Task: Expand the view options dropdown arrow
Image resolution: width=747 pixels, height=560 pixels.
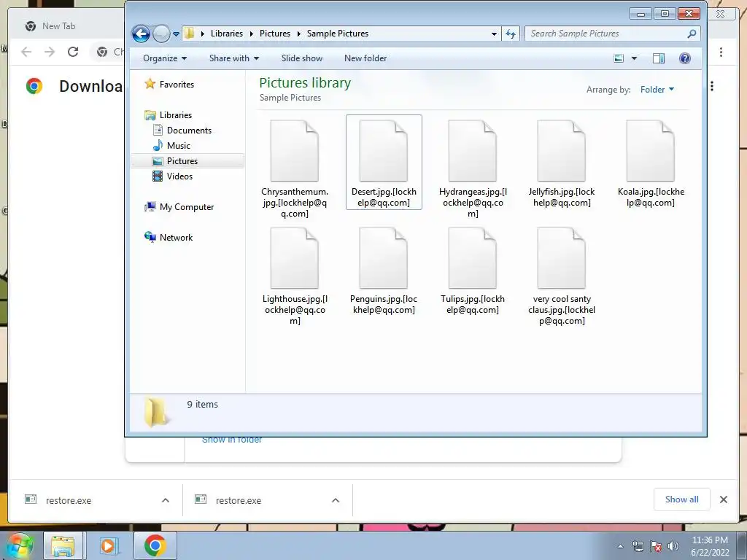Action: pyautogui.click(x=634, y=58)
